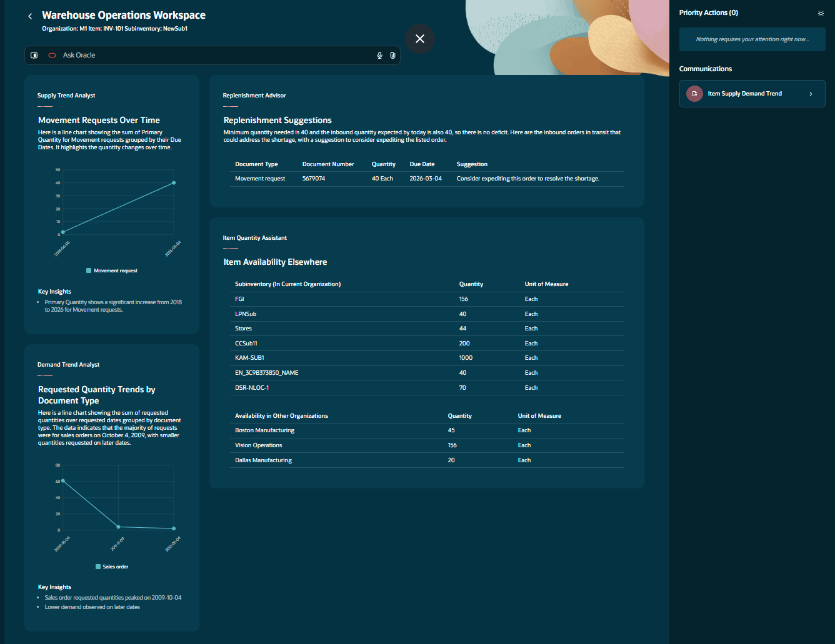Click the KAM-SUB1 subinventory row name
The width and height of the screenshot is (835, 644).
pos(249,358)
